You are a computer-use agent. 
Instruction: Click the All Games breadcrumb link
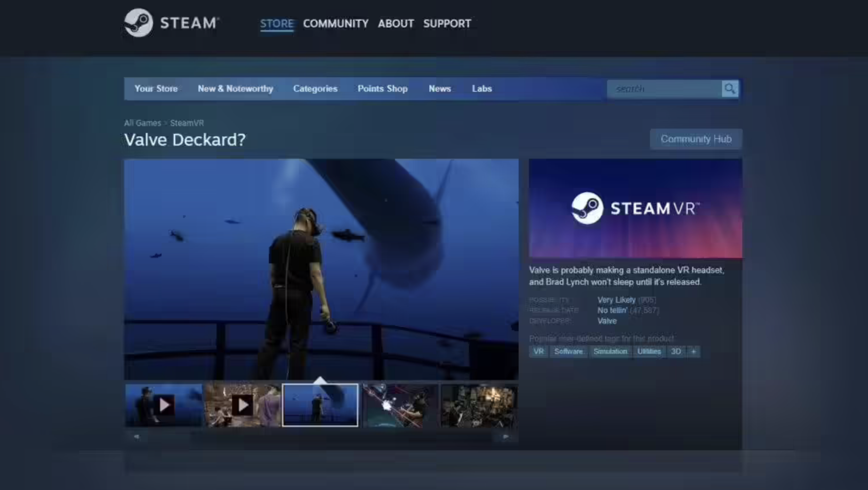tap(143, 123)
